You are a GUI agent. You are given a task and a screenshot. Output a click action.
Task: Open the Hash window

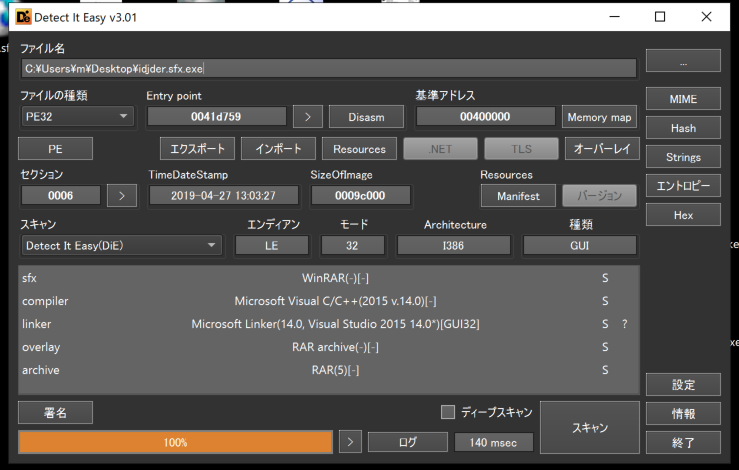coord(683,128)
